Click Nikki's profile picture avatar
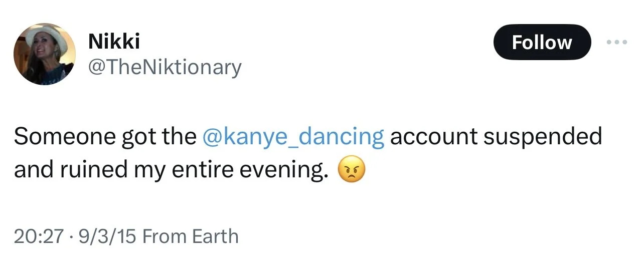The width and height of the screenshot is (644, 255). coord(45,54)
